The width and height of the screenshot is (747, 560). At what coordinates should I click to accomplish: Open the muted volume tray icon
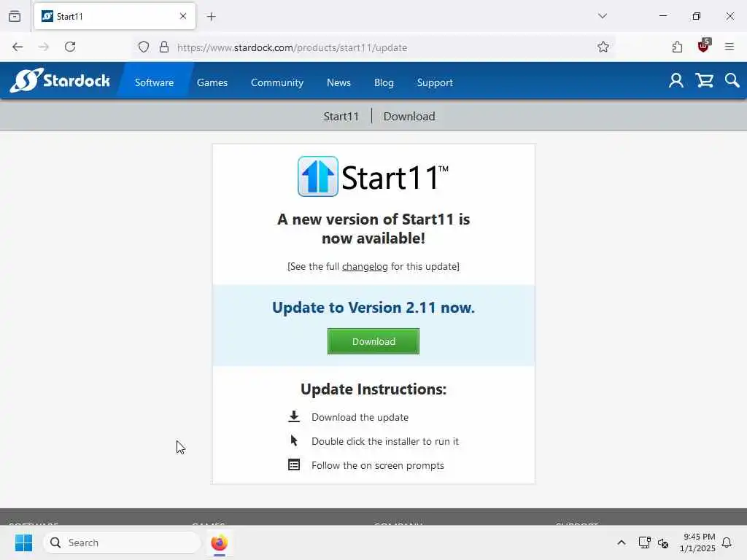(x=663, y=542)
